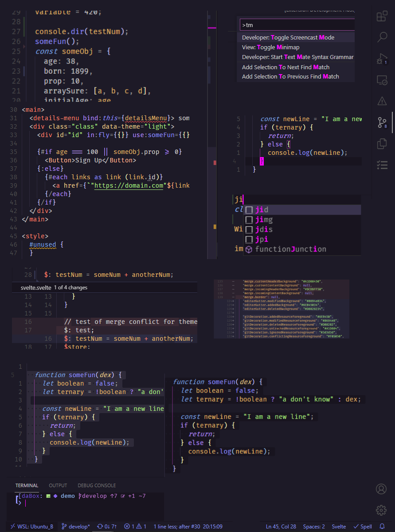This screenshot has height=532, width=395.
Task: Open problems via errors and warnings count
Action: pos(135,527)
